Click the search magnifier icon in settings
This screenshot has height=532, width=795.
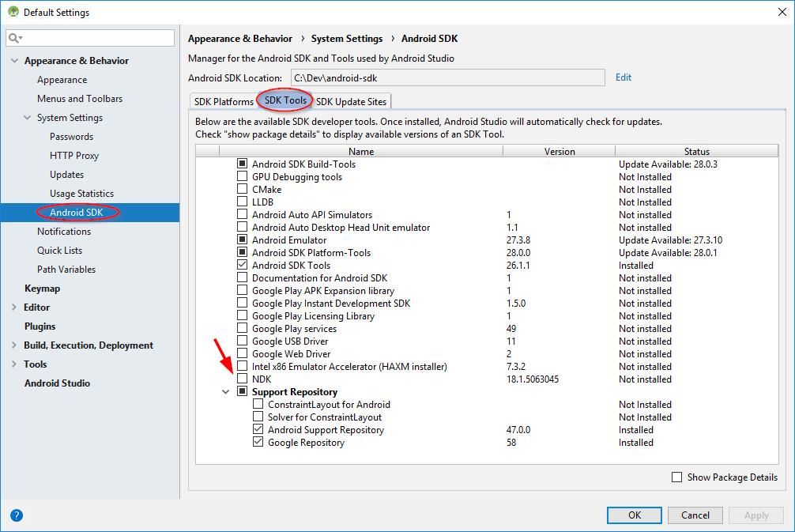15,38
